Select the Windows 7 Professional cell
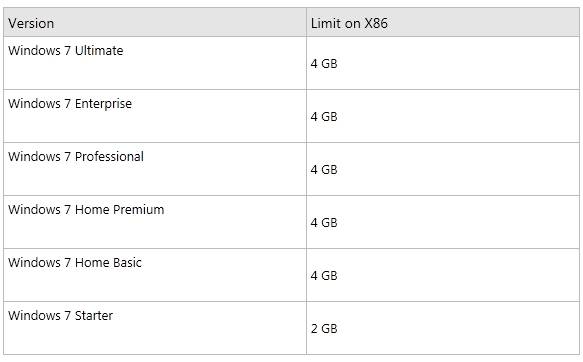This screenshot has width=583, height=362. point(155,169)
